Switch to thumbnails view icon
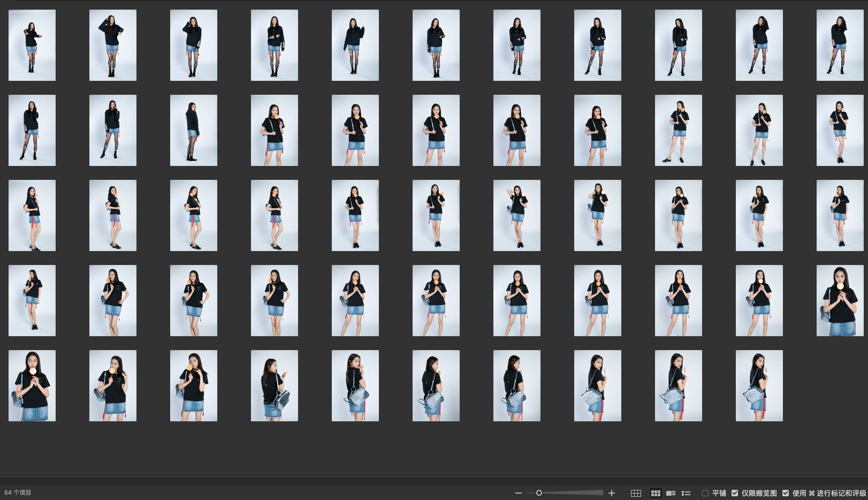The width and height of the screenshot is (868, 500). click(x=656, y=493)
